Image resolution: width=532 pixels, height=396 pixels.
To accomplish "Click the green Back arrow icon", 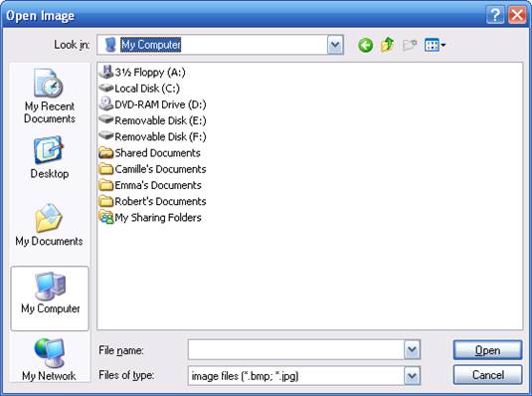I will (x=365, y=45).
